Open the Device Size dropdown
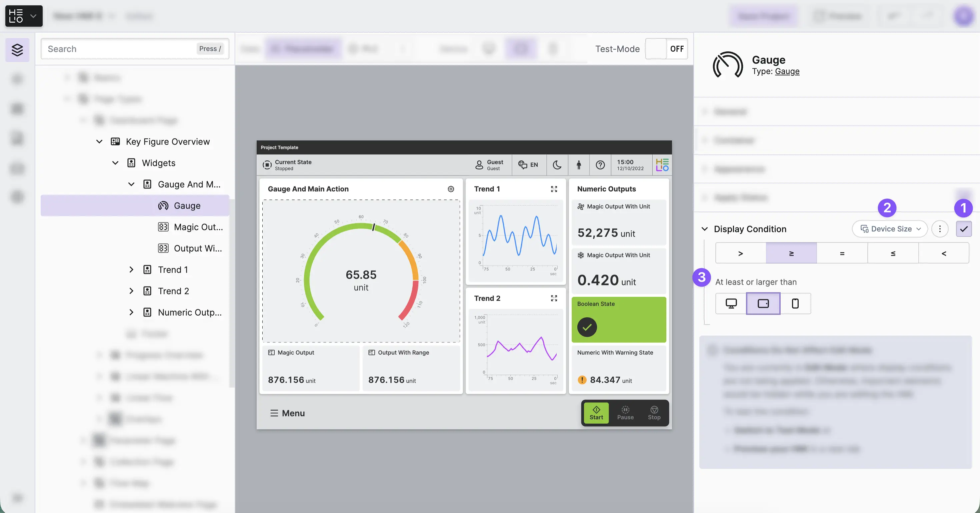The image size is (980, 513). pyautogui.click(x=890, y=229)
